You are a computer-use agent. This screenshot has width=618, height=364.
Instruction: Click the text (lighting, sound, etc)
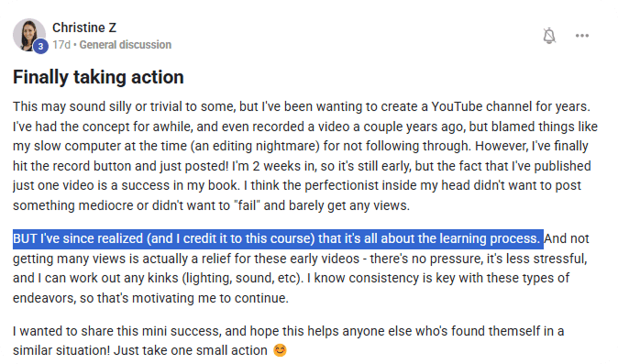(x=240, y=278)
